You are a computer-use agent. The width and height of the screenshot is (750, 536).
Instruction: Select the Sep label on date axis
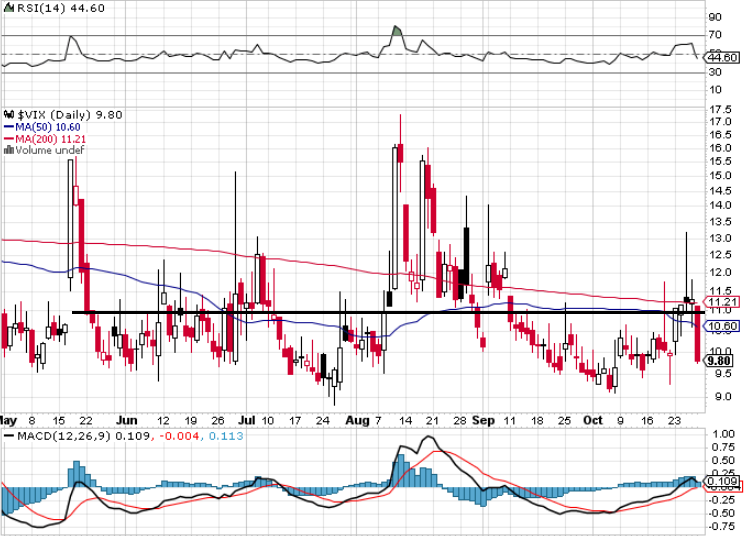pos(483,420)
